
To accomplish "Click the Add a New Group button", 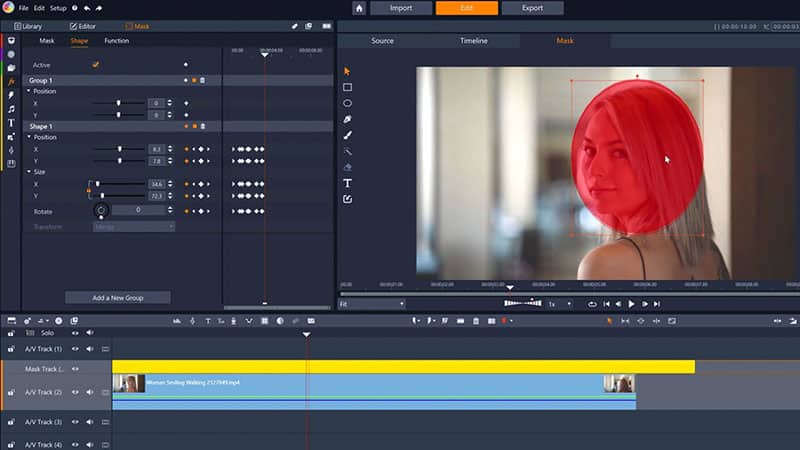I will [x=118, y=297].
